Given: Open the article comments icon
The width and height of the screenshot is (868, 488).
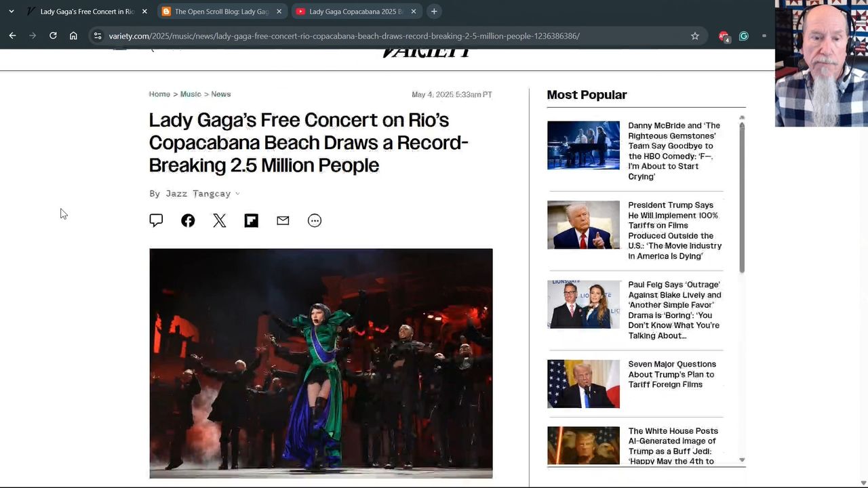Looking at the screenshot, I should 156,220.
